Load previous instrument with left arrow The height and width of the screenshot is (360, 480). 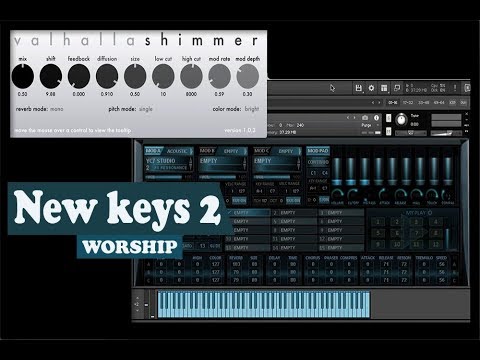[348, 118]
